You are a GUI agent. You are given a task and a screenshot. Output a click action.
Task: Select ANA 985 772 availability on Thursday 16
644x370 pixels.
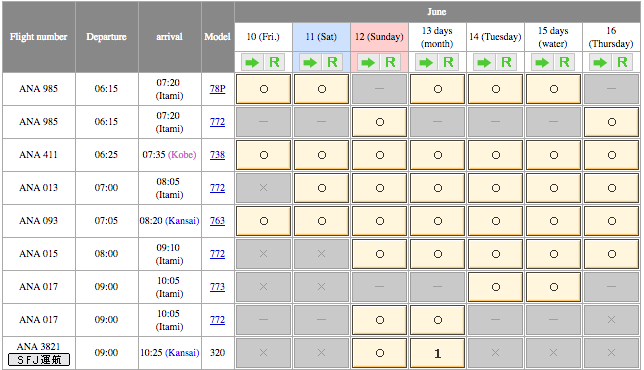pos(612,122)
